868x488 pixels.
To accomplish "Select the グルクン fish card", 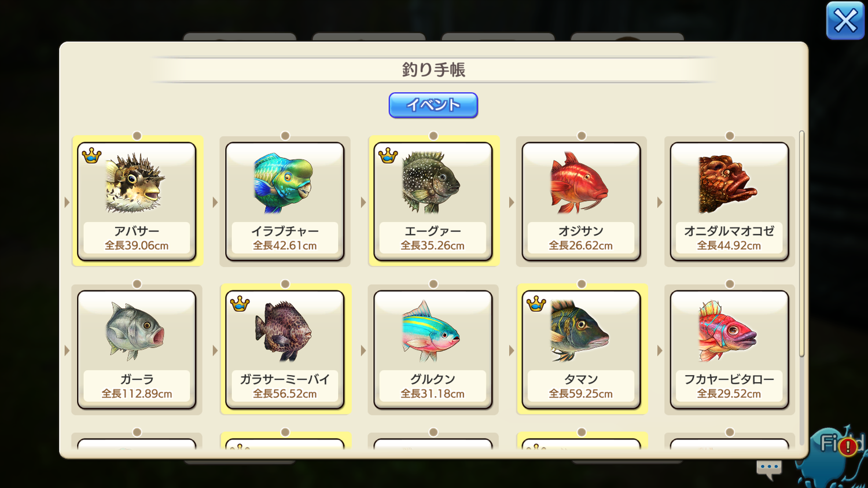I will pyautogui.click(x=433, y=350).
